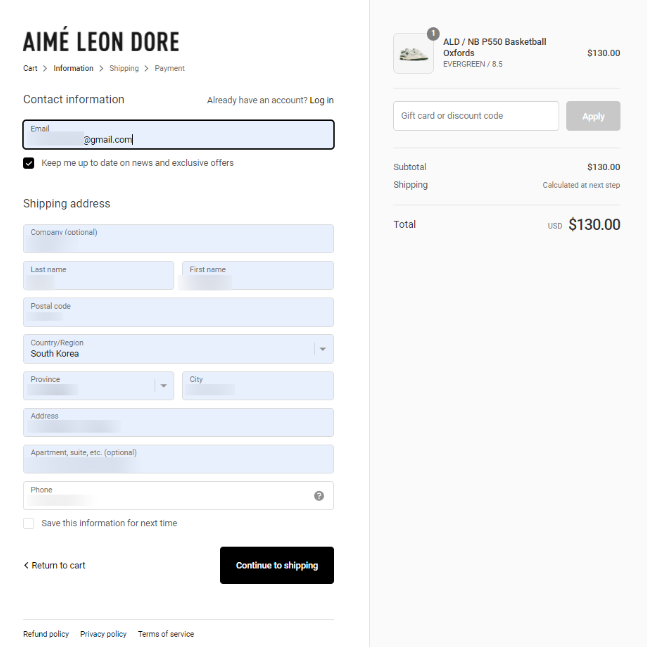647x647 pixels.
Task: Click the Address field
Action: 178,422
